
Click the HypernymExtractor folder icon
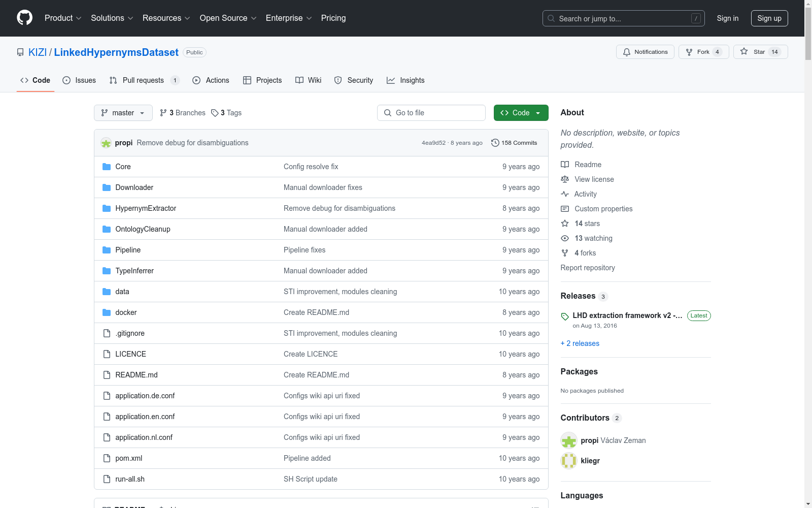(x=107, y=208)
